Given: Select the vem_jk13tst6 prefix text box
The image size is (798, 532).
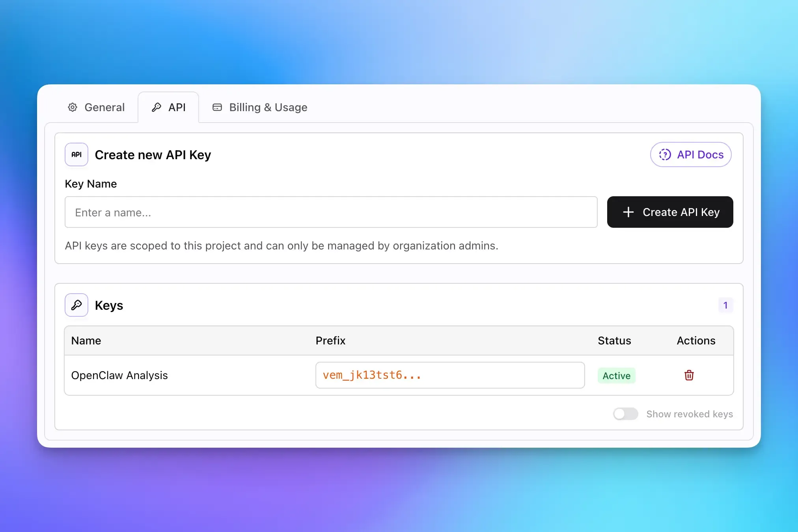Looking at the screenshot, I should (x=449, y=375).
